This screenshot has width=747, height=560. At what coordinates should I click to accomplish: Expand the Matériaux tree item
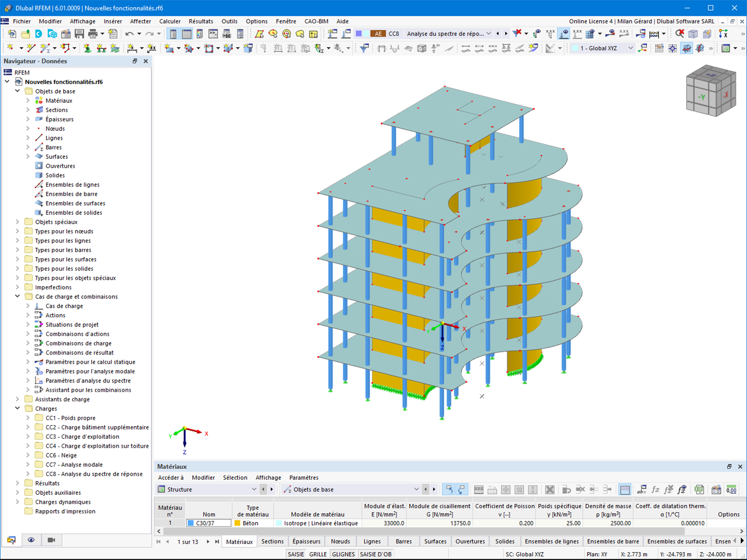click(28, 100)
